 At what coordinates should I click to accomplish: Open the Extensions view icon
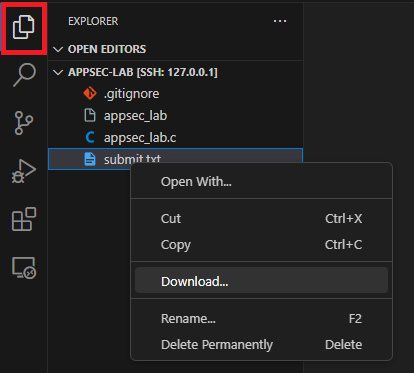(x=24, y=219)
